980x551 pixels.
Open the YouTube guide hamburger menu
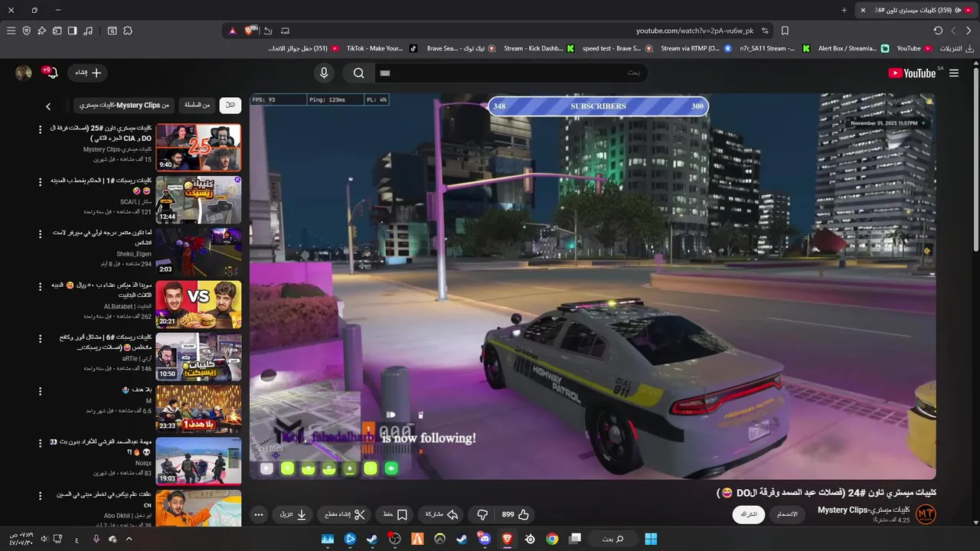click(954, 73)
